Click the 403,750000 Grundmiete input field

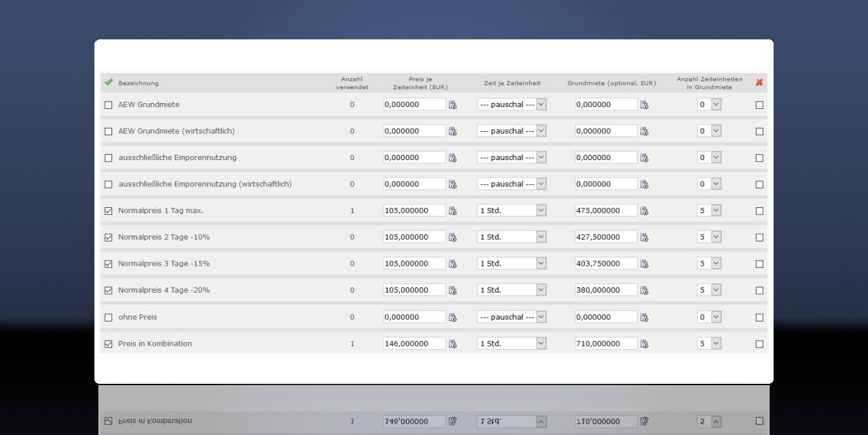click(606, 264)
